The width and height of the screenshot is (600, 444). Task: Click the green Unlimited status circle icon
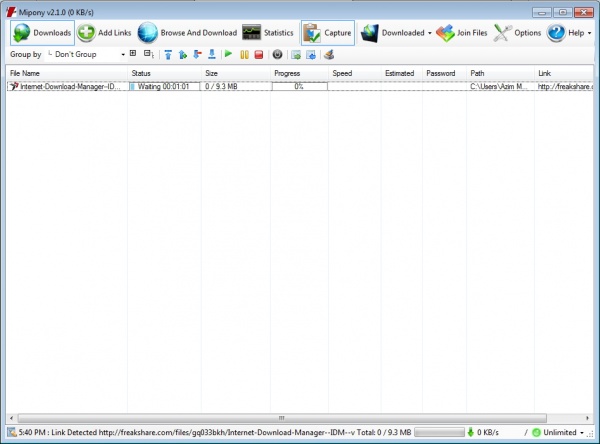[536, 433]
